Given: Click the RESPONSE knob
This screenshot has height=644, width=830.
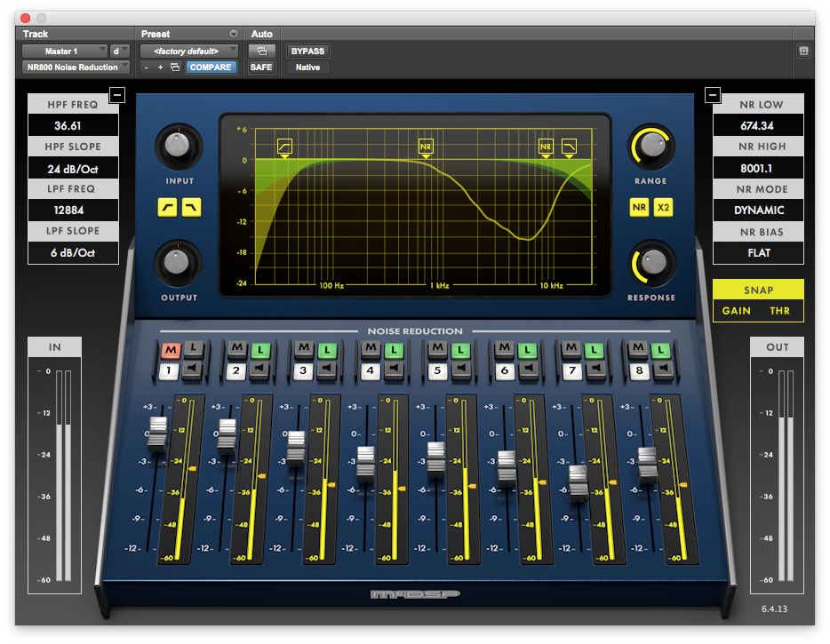Looking at the screenshot, I should (652, 263).
